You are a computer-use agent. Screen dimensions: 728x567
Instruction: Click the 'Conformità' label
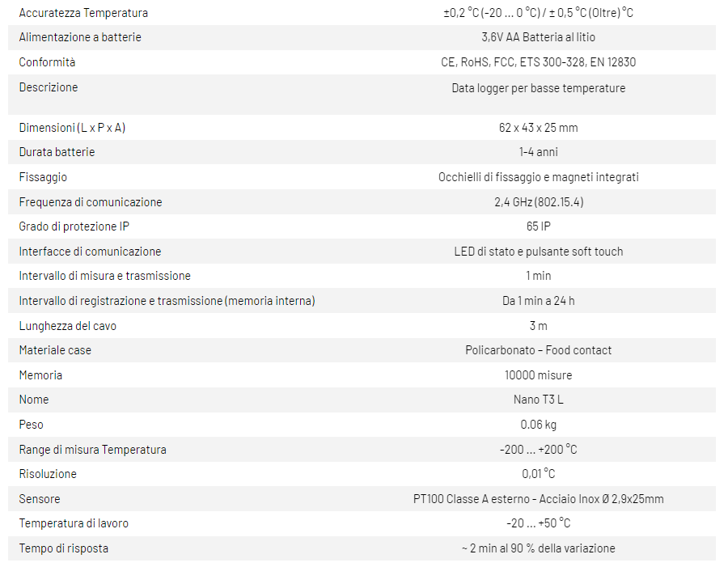(47, 62)
